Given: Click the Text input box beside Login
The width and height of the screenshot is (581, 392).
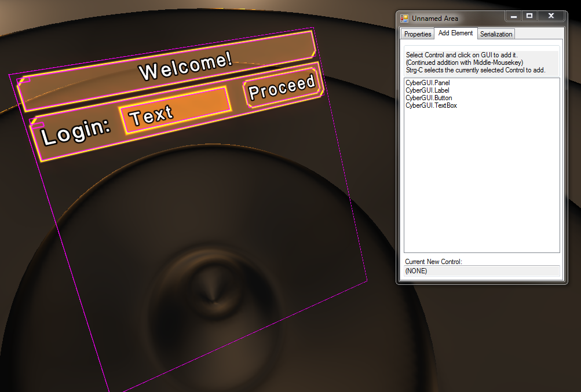Looking at the screenshot, I should [174, 109].
